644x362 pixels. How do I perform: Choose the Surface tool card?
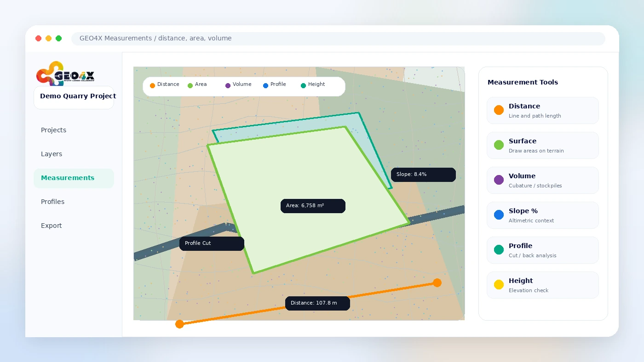tap(543, 145)
